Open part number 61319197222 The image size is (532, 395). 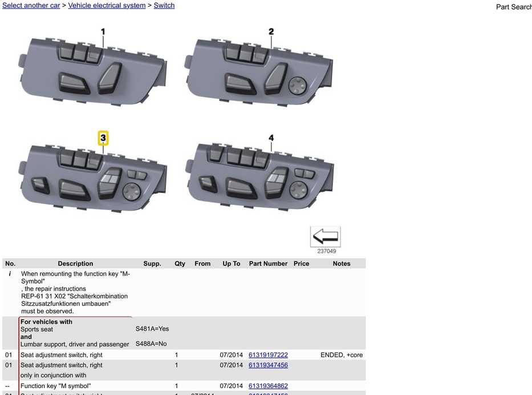(x=268, y=355)
